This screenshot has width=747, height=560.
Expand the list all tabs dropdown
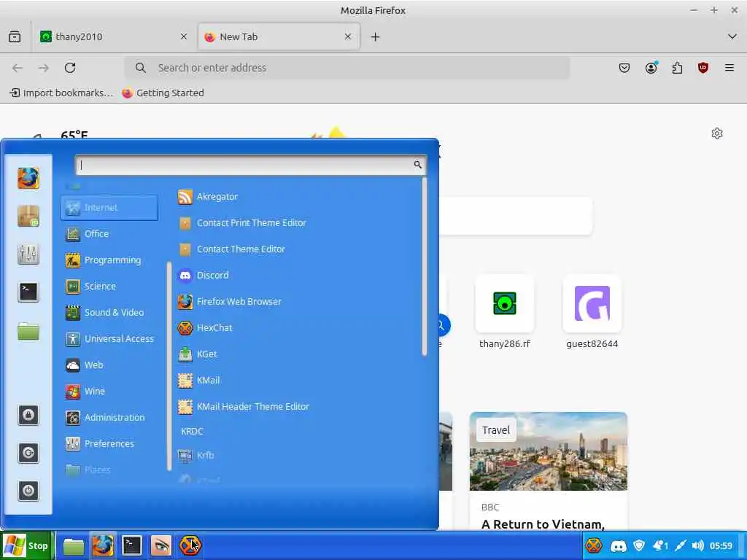coord(732,36)
